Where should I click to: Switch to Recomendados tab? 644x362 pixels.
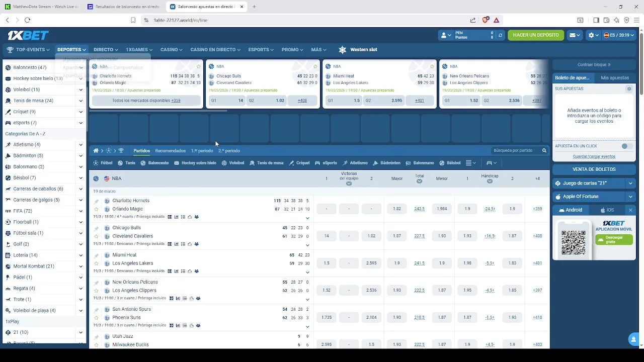point(171,151)
